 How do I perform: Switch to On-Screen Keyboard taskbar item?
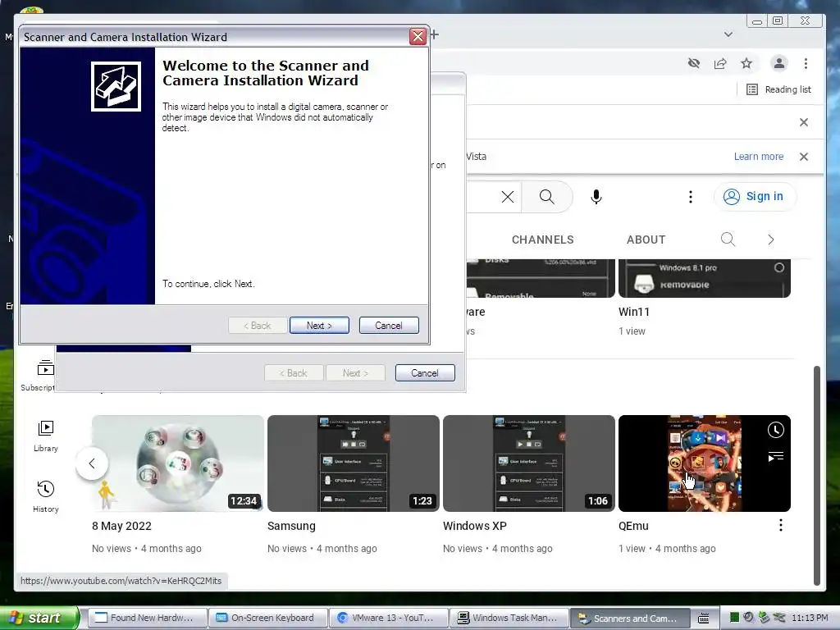(268, 618)
